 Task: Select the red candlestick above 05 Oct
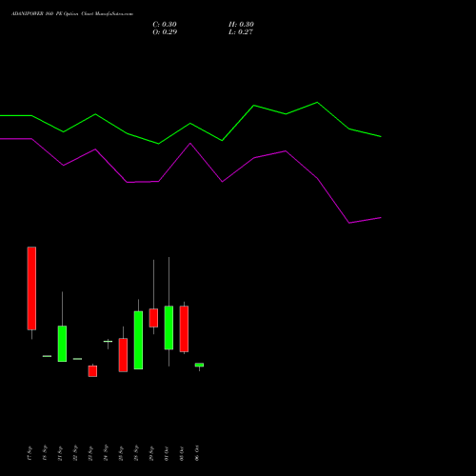coord(184,328)
